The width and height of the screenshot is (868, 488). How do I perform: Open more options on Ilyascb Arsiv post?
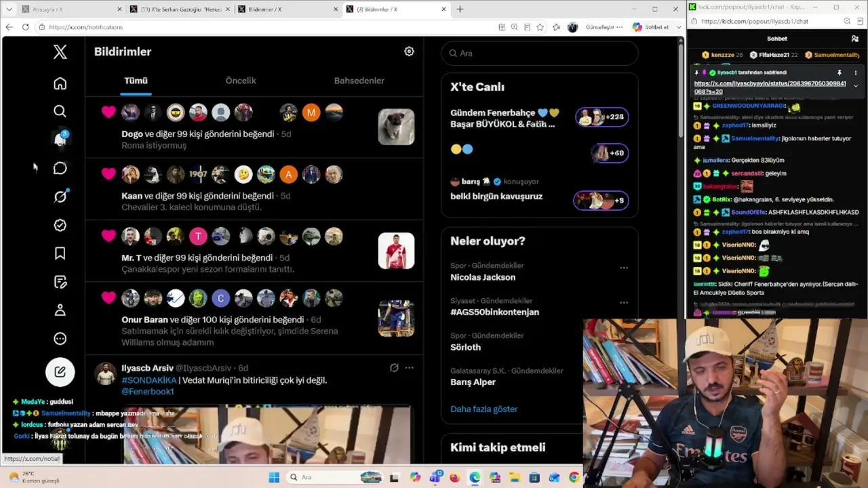tap(409, 368)
